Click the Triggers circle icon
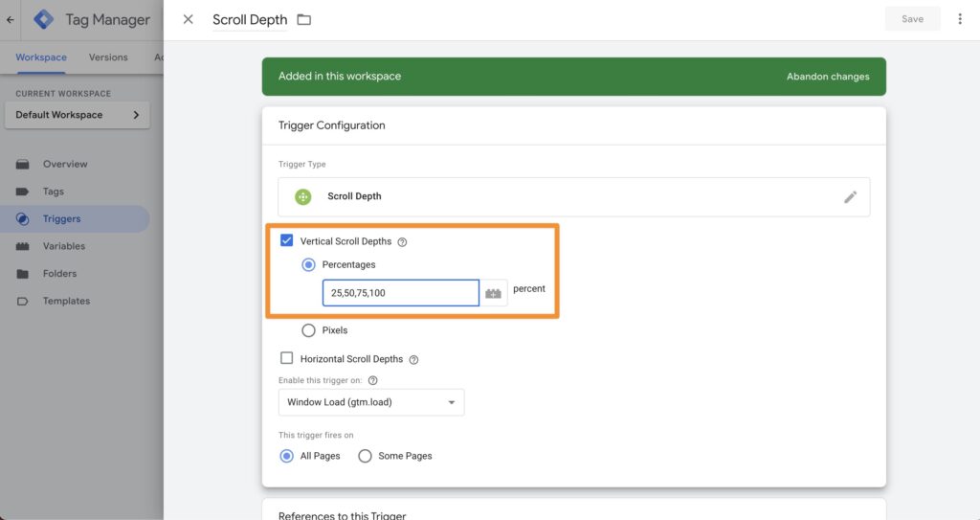Screen dimensions: 980x520 point(23,219)
